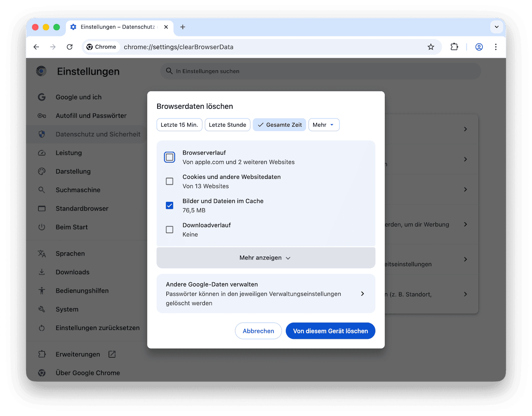Click the profile avatar icon

479,47
